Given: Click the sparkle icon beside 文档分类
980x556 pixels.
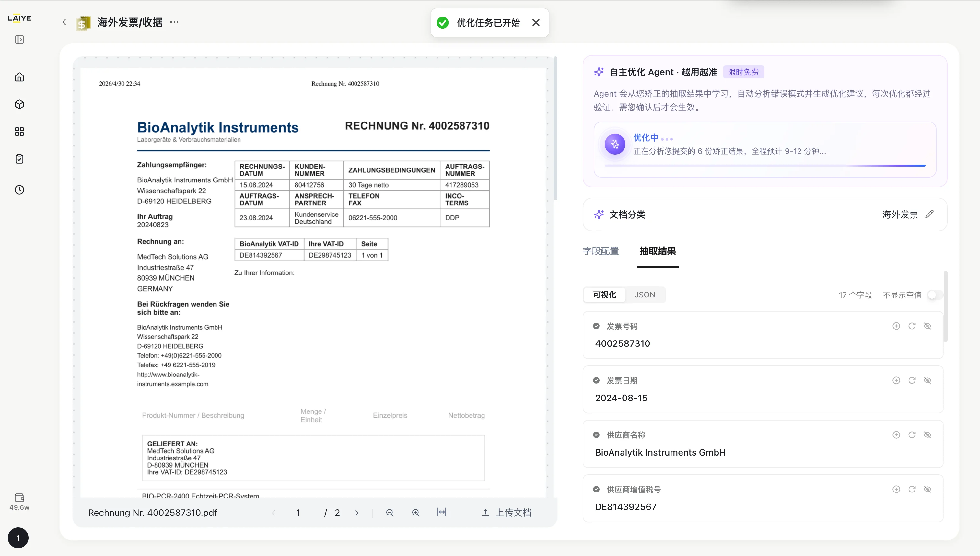Looking at the screenshot, I should point(599,214).
